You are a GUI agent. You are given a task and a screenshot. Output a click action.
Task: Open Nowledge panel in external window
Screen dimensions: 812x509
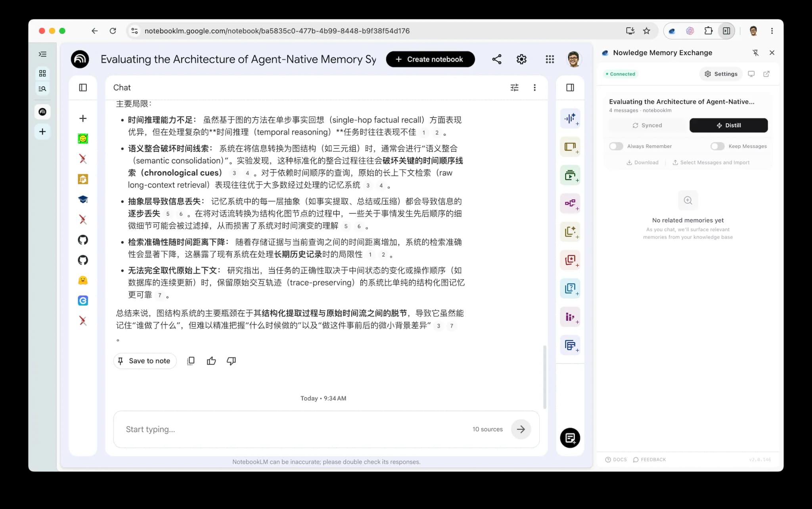coord(766,74)
